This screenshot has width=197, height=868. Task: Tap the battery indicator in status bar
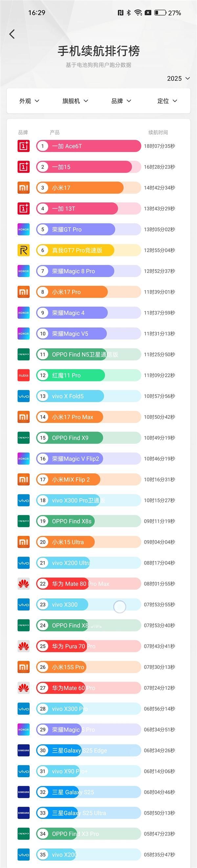tap(160, 13)
